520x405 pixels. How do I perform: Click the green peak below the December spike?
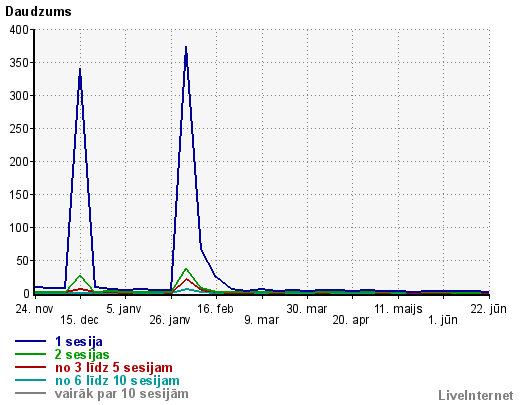coord(80,276)
